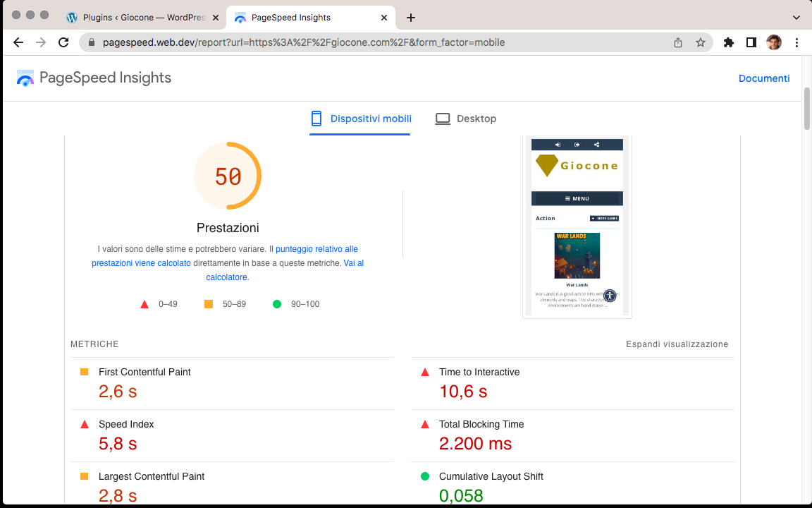
Task: Click the MENU bar in site preview
Action: (577, 198)
